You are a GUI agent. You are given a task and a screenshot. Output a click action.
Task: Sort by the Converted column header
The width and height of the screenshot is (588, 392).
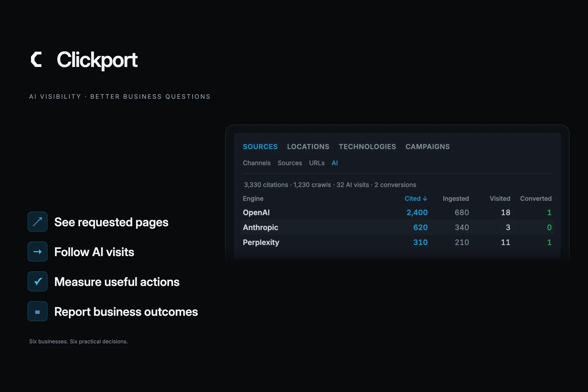pos(536,199)
